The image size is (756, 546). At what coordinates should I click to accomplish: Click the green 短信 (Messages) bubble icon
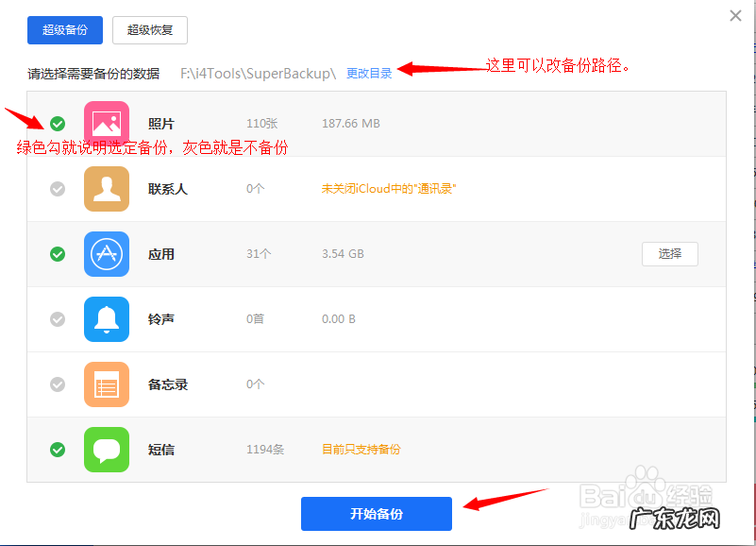point(106,450)
